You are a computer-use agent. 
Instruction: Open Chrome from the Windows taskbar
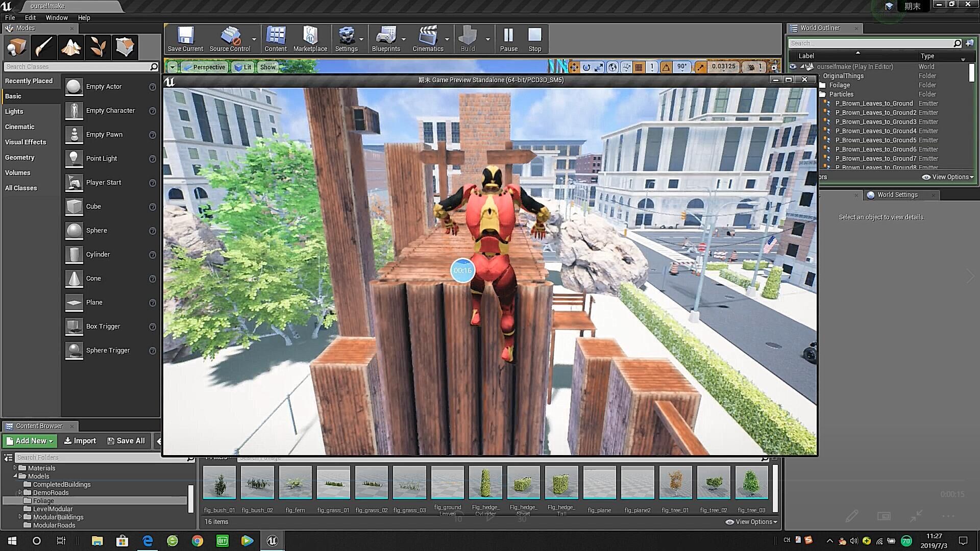(197, 541)
